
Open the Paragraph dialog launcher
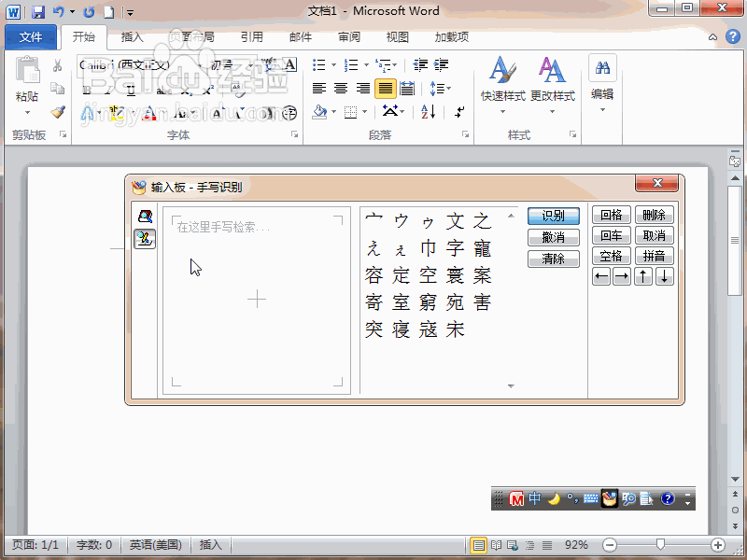465,134
